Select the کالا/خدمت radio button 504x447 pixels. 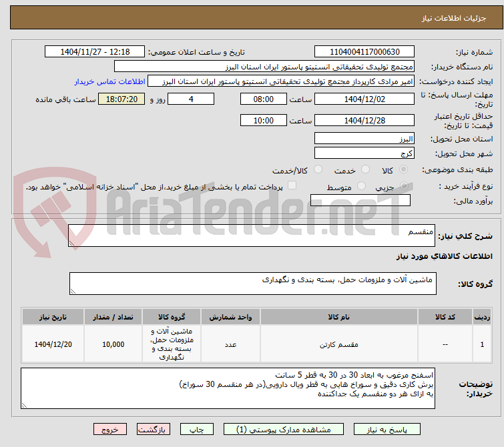pos(318,169)
